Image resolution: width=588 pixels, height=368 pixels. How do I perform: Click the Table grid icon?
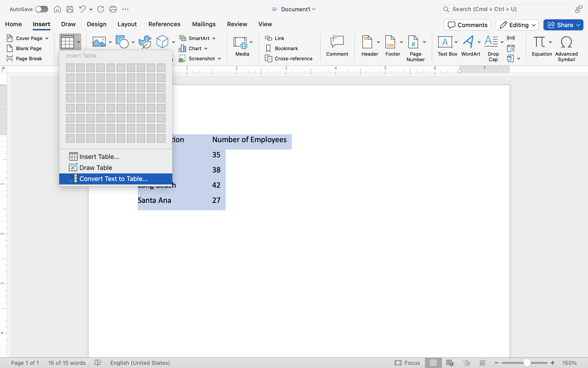pos(67,42)
